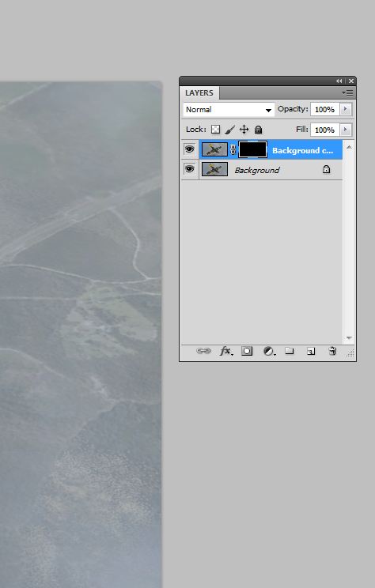Open the Layers panel options menu
375x588 pixels.
(x=347, y=92)
